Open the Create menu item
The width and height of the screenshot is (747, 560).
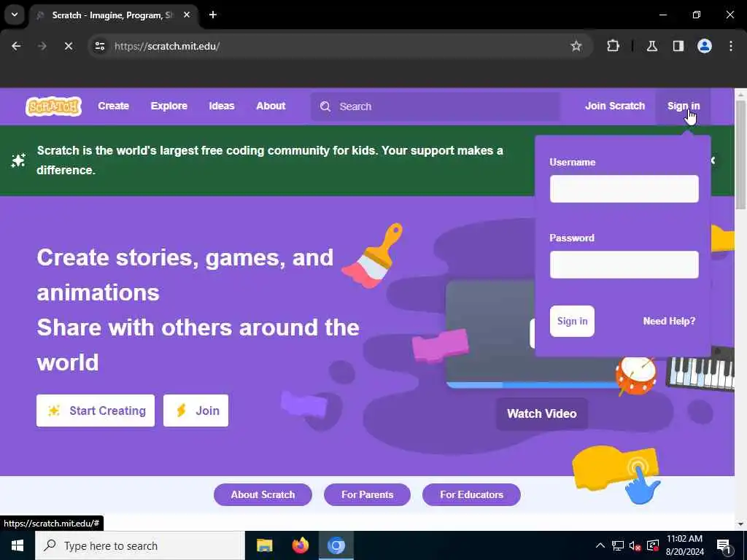pos(113,106)
